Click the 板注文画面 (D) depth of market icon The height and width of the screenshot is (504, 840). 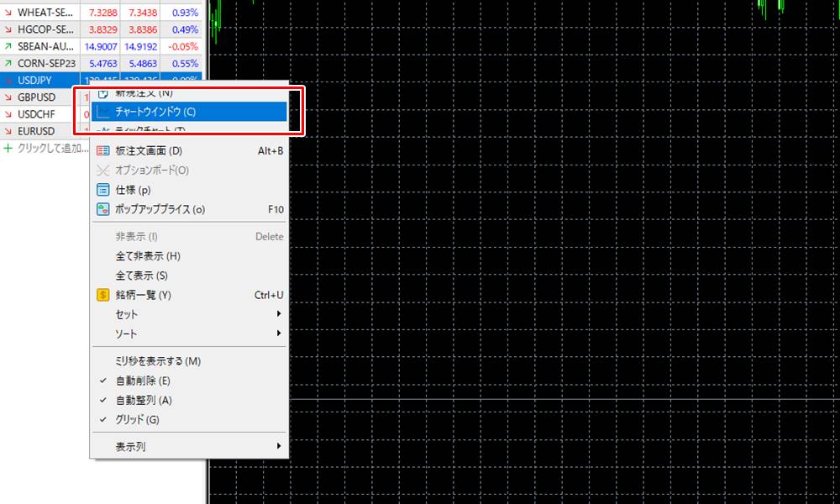pyautogui.click(x=103, y=151)
